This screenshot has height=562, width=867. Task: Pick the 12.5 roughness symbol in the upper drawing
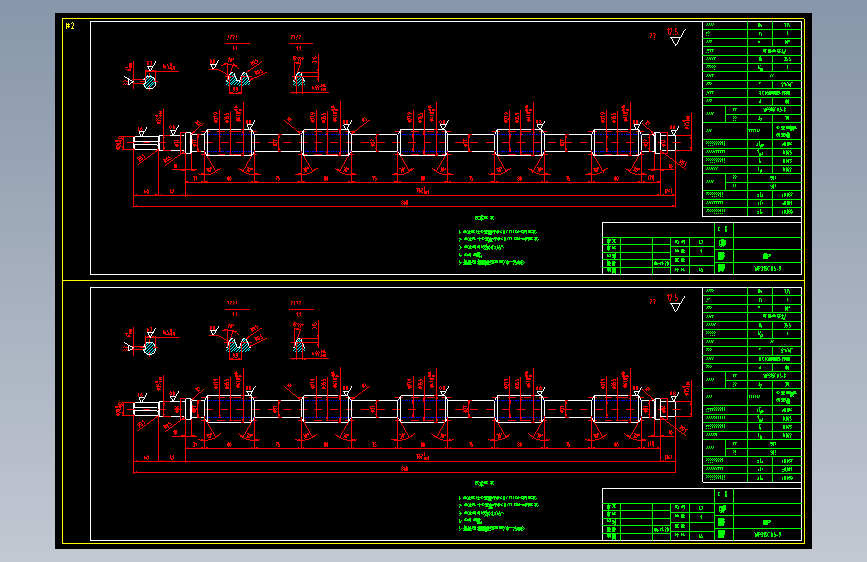click(x=676, y=37)
